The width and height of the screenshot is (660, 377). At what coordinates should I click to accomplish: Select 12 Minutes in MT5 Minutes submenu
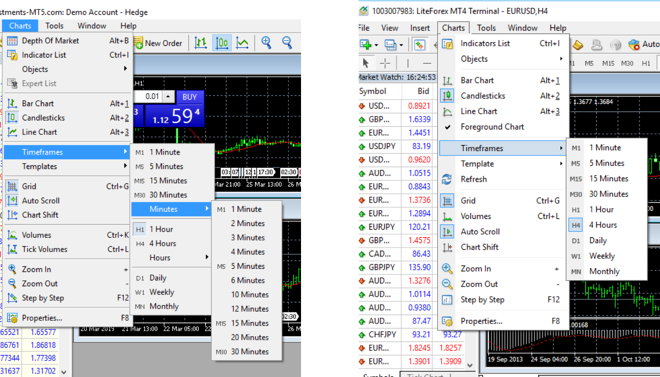click(x=247, y=309)
